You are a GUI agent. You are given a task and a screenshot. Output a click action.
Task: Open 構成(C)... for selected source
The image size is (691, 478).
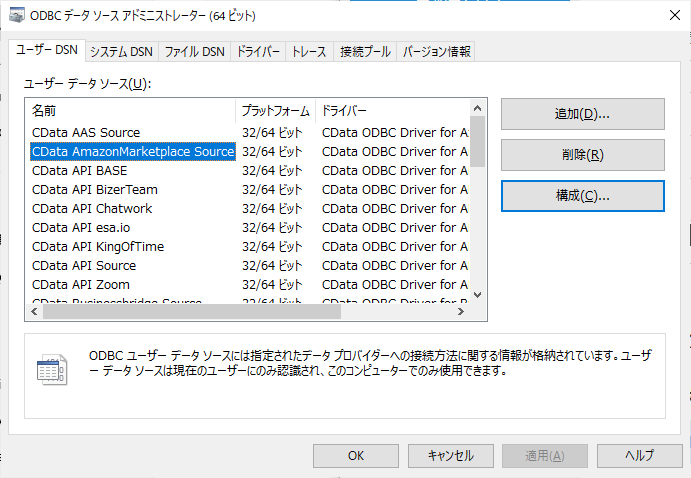point(583,196)
